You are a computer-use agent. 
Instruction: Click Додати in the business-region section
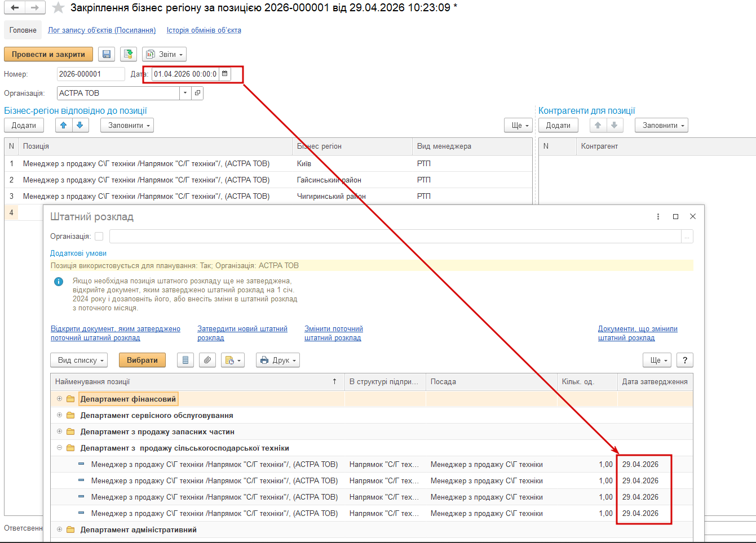coord(24,125)
